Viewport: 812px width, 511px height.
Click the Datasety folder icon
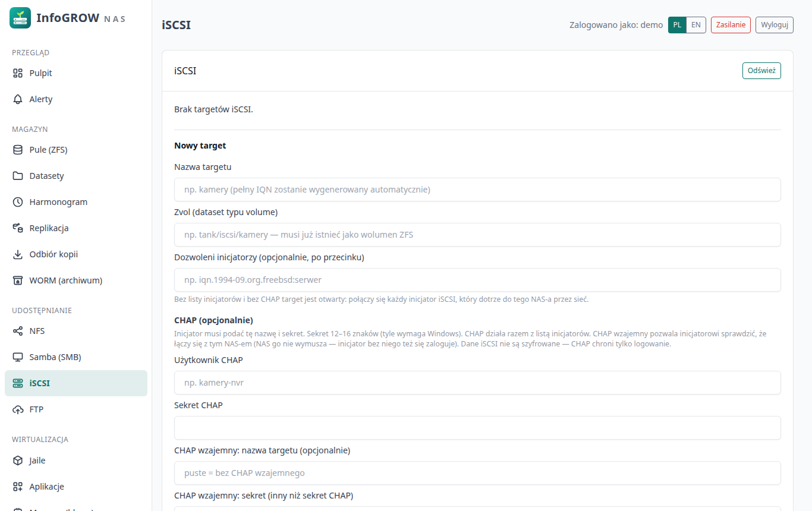(18, 176)
